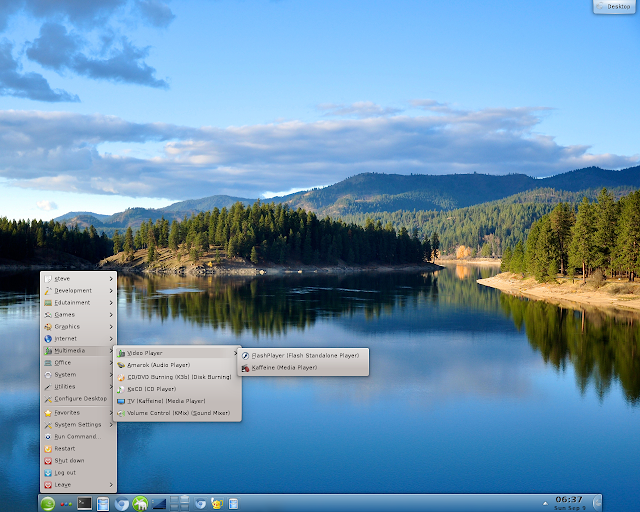Viewport: 640px width, 512px height.
Task: Expand the Games submenu arrow
Action: pos(111,315)
